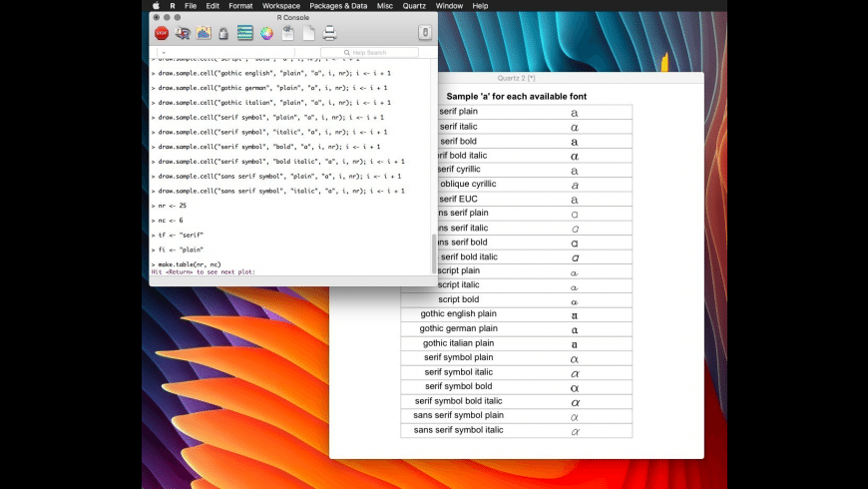The image size is (868, 489).
Task: Open the Quartz menu
Action: pyautogui.click(x=415, y=6)
